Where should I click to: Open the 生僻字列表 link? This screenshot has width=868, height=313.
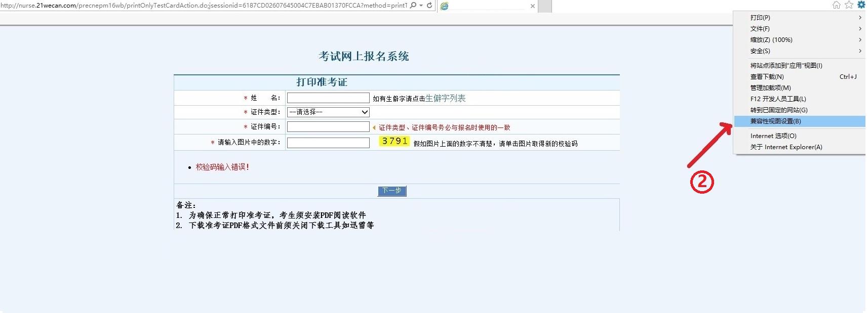click(x=445, y=98)
